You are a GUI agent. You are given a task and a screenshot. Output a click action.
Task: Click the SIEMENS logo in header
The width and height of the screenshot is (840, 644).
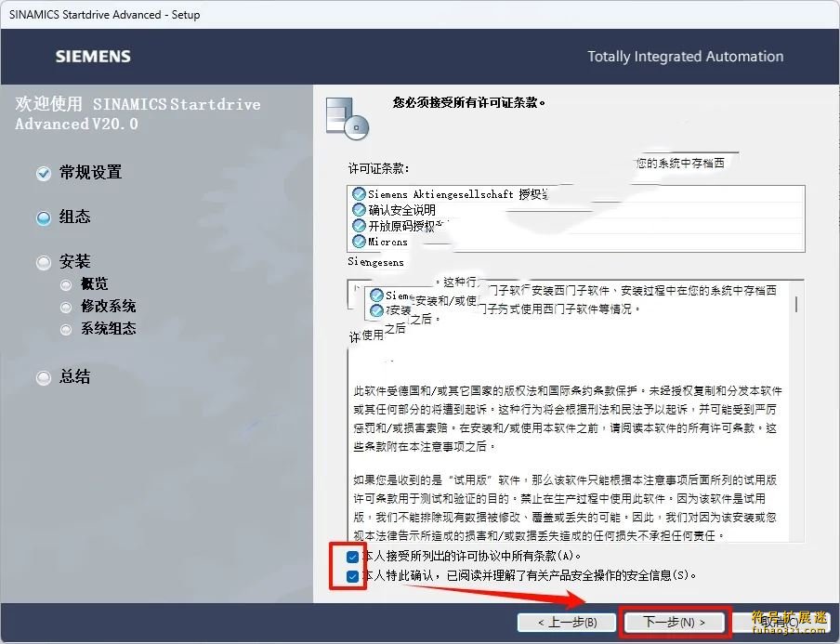[93, 57]
